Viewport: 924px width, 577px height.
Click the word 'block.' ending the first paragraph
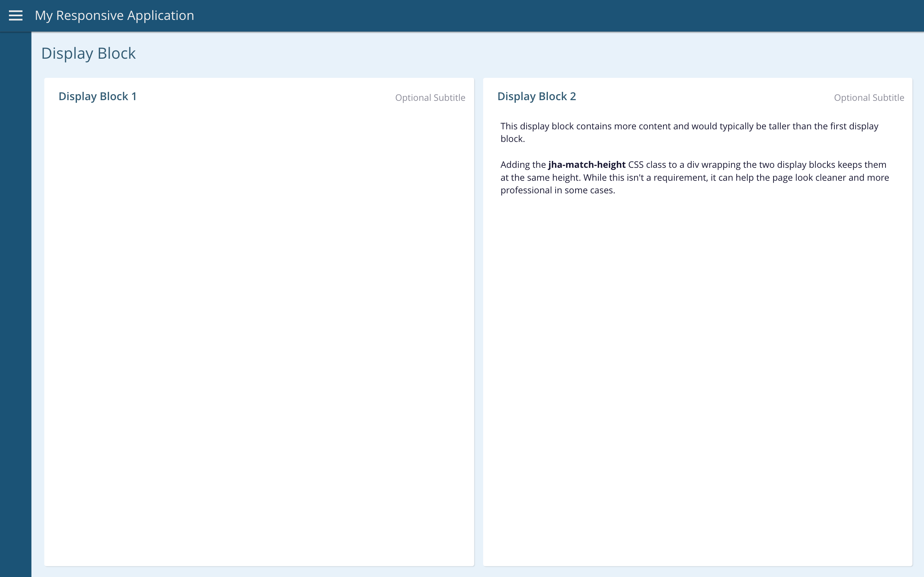(512, 139)
